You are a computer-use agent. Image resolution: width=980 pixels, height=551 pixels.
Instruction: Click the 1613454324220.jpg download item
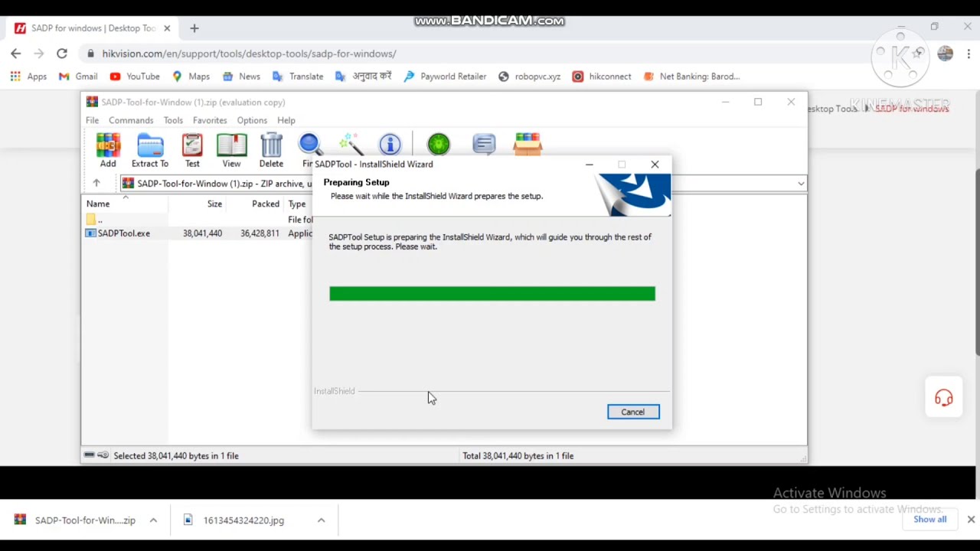click(x=243, y=520)
